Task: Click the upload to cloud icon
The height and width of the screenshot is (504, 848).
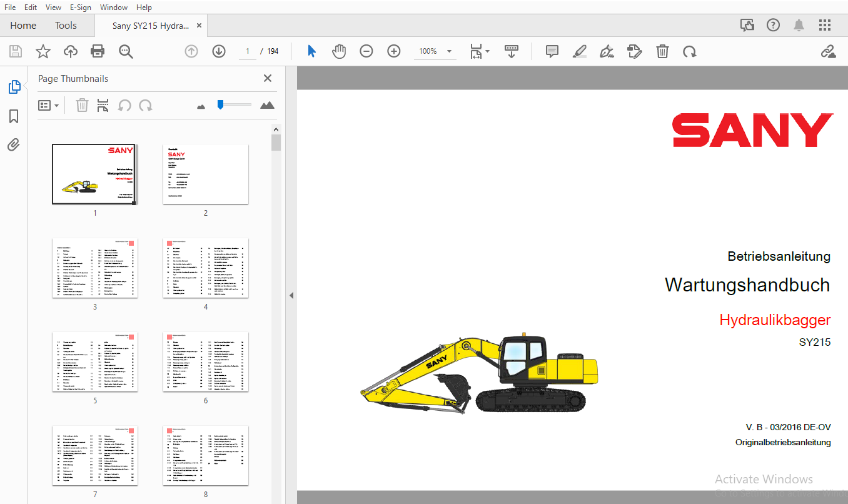Action: pos(71,51)
